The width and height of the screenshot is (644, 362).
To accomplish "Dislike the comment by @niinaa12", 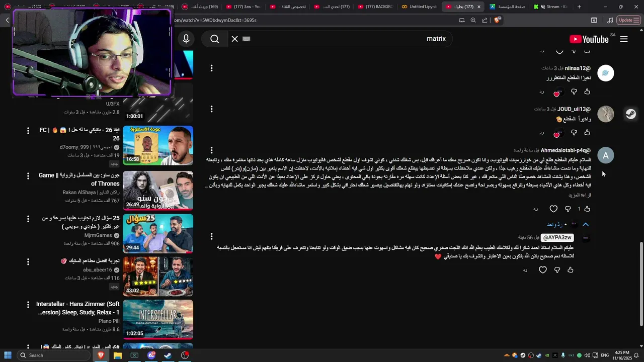I will pyautogui.click(x=574, y=92).
